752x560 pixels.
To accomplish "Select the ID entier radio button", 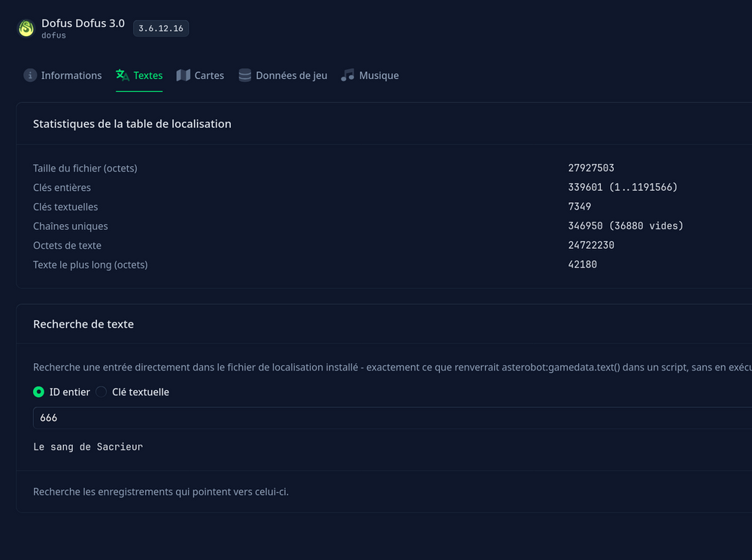I will (39, 392).
